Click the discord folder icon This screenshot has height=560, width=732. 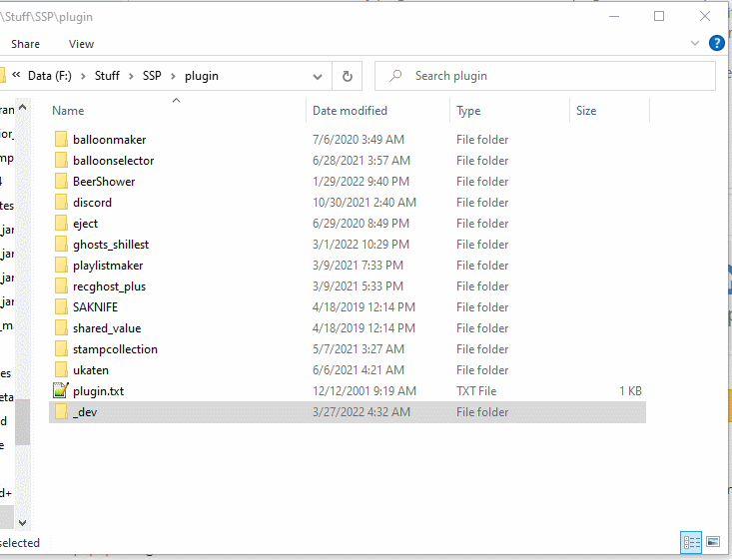click(61, 203)
